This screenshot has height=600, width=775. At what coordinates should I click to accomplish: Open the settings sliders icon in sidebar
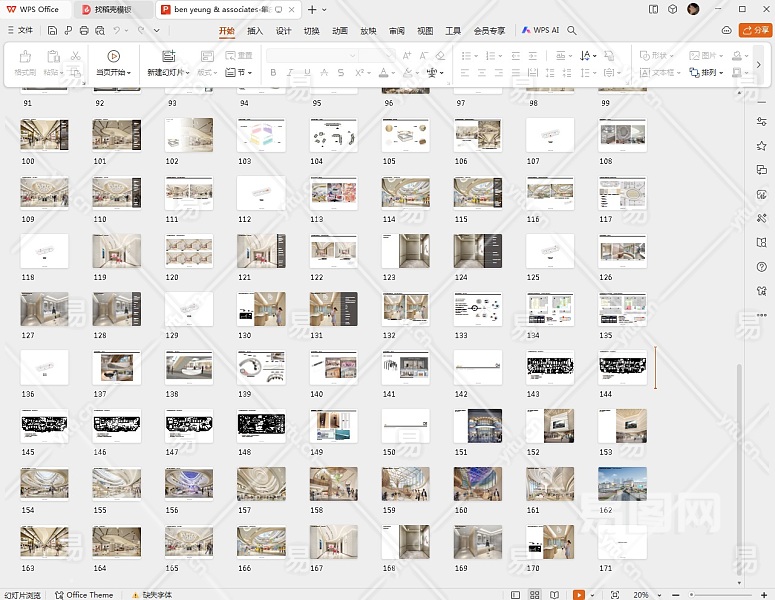(x=762, y=122)
